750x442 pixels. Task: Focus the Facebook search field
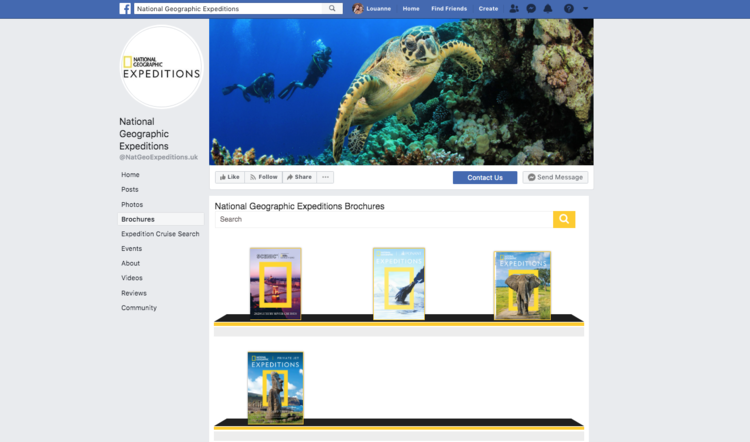[x=229, y=9]
